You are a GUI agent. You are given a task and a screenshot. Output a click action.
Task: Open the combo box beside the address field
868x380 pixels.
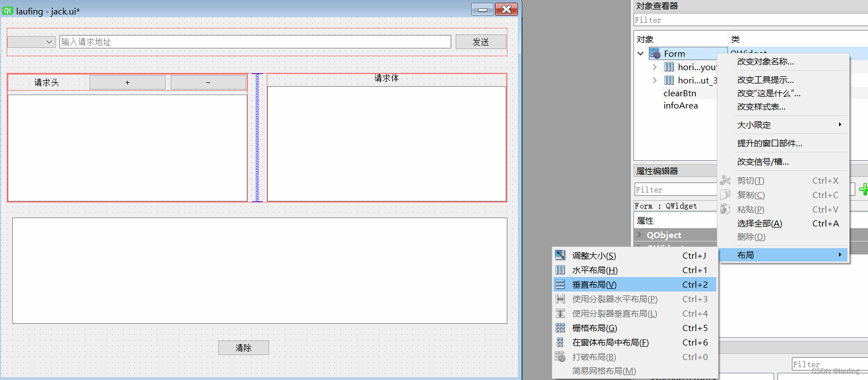coord(31,41)
